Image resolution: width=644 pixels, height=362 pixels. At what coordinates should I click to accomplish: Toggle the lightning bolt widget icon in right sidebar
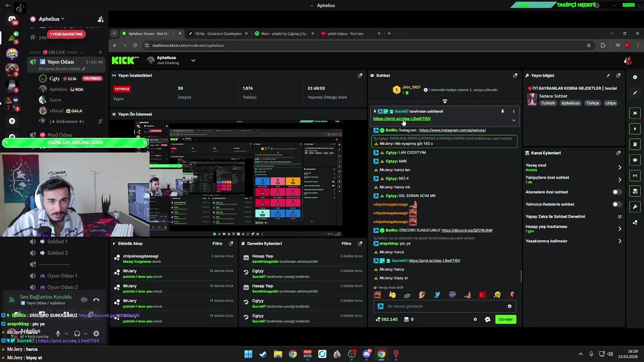tap(635, 129)
